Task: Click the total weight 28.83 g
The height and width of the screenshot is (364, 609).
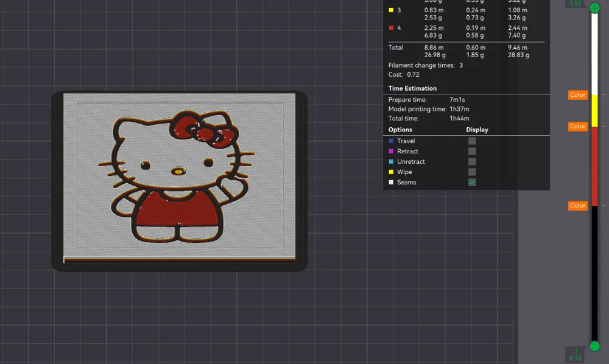Action: 518,55
